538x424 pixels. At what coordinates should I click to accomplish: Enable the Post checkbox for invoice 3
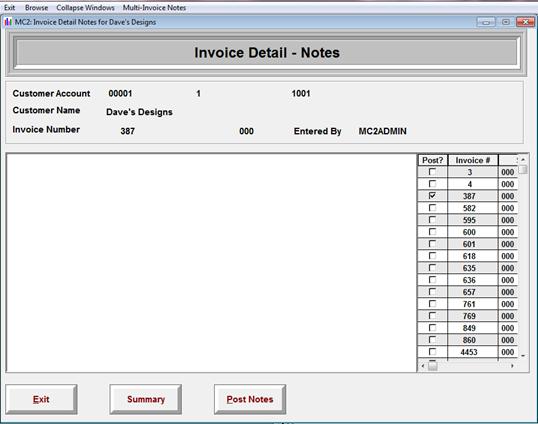432,172
